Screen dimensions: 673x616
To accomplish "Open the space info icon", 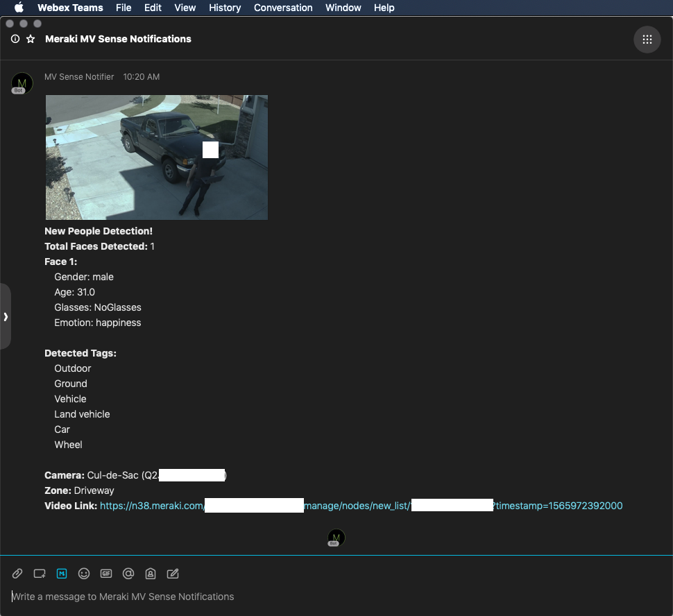I will point(15,39).
